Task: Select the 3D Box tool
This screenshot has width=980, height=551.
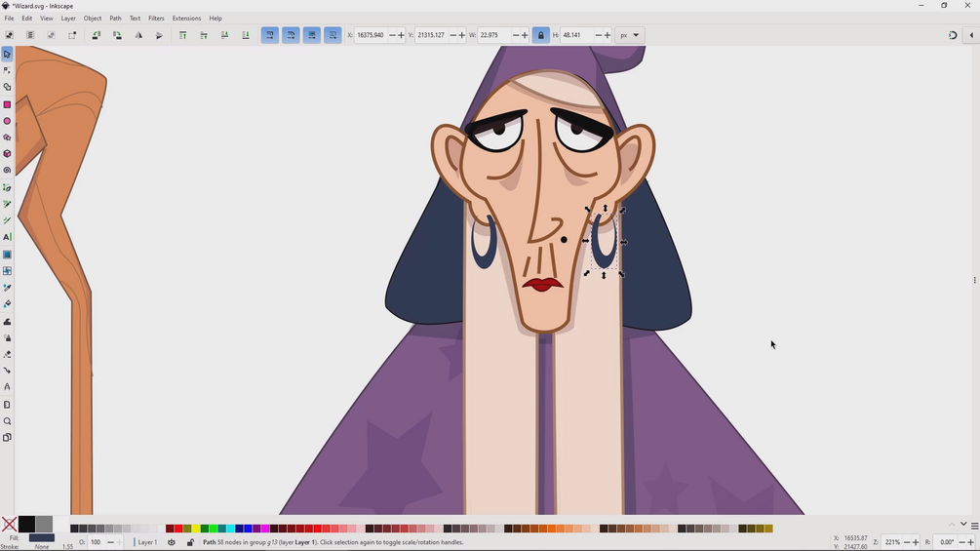Action: tap(7, 154)
